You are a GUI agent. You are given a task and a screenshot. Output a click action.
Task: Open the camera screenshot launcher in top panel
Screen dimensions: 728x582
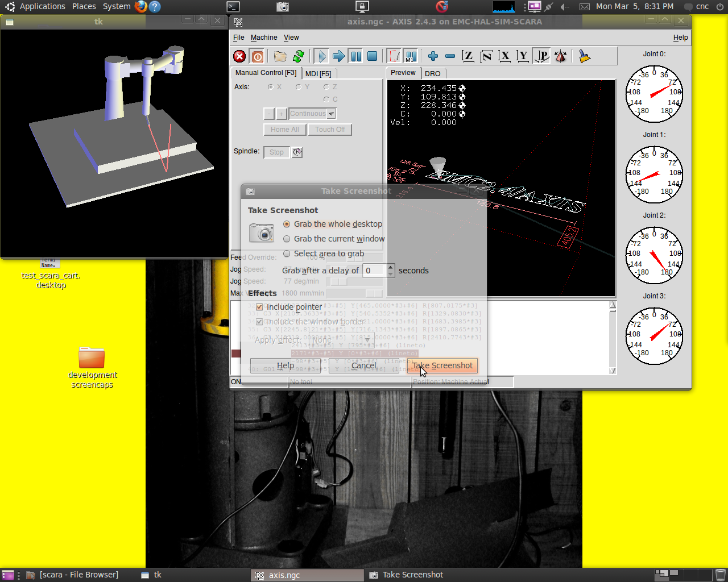click(283, 6)
